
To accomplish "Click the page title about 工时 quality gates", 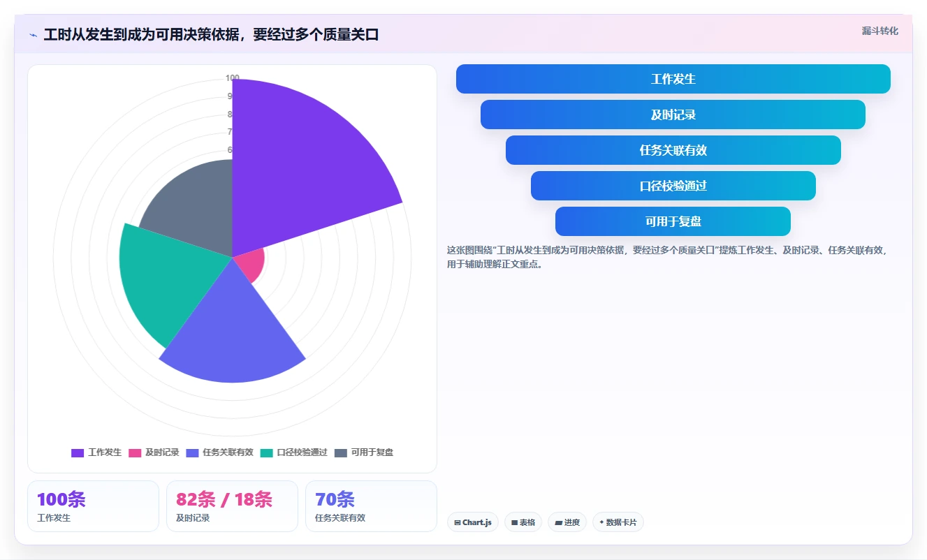I will click(x=211, y=35).
